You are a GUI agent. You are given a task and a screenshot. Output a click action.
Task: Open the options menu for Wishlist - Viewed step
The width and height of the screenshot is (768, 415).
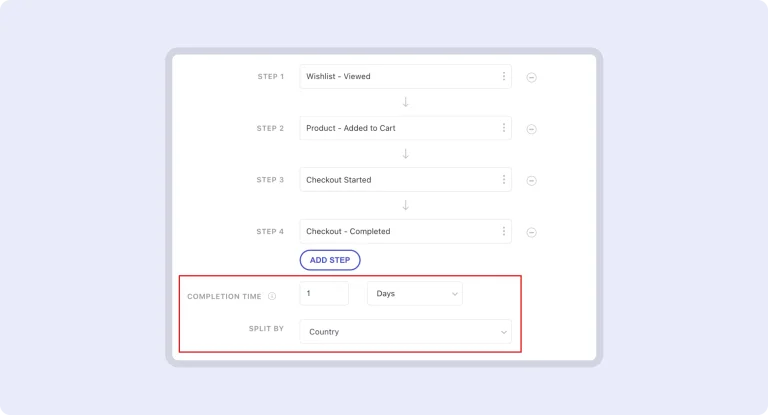coord(503,77)
